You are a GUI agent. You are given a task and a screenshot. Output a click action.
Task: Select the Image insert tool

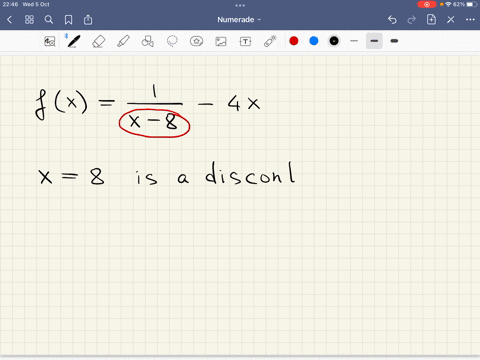click(221, 41)
